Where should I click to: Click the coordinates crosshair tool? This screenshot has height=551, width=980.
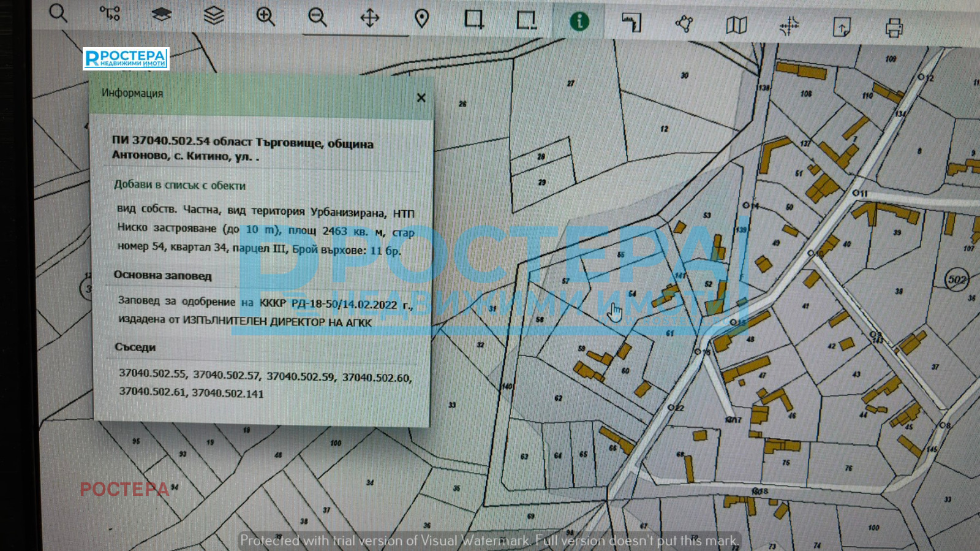point(789,26)
